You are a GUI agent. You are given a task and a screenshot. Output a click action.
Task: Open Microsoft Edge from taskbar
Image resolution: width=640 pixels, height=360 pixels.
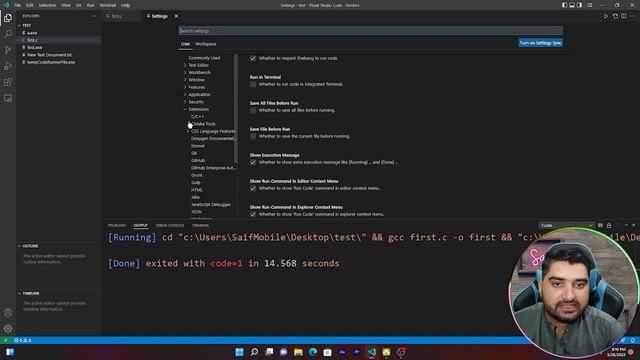pyautogui.click(x=313, y=352)
